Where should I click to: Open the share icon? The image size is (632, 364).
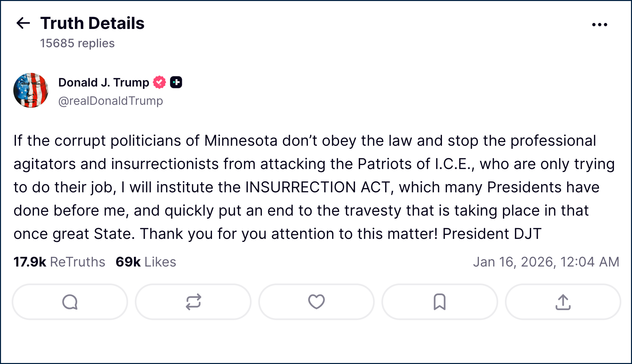pos(562,302)
